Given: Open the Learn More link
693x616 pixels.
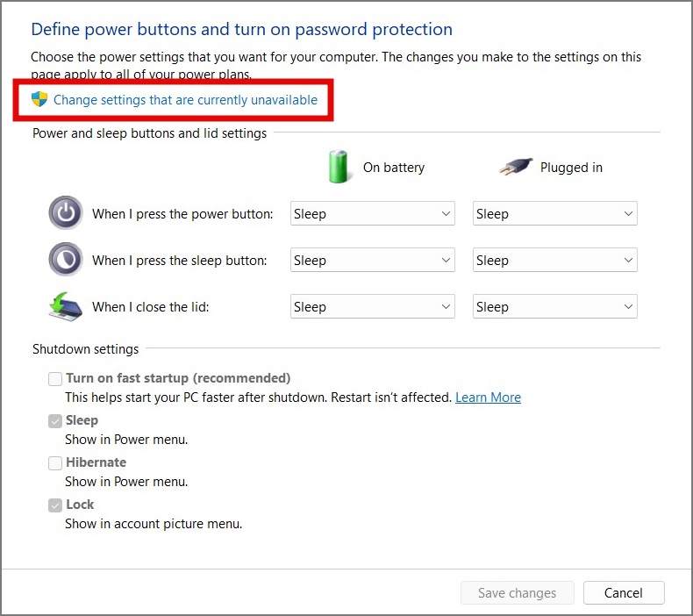Looking at the screenshot, I should click(488, 398).
